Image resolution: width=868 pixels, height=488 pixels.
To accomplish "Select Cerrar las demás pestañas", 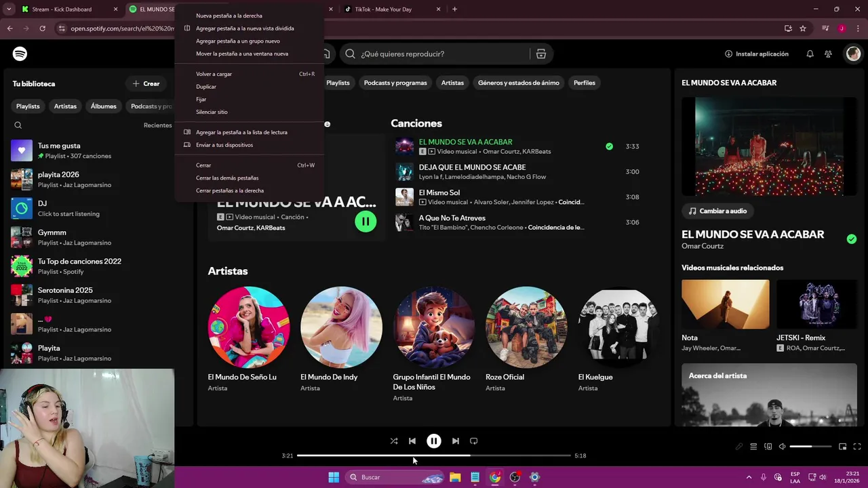I will [249, 178].
